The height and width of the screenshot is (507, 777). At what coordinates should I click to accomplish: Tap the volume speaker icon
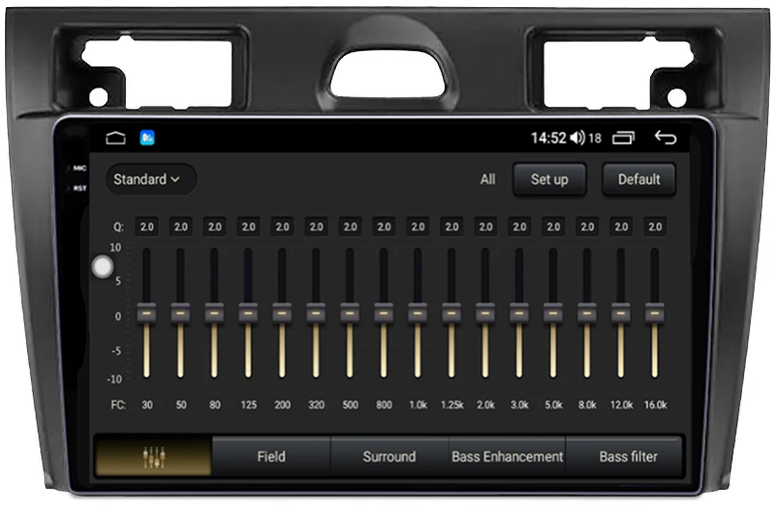577,137
